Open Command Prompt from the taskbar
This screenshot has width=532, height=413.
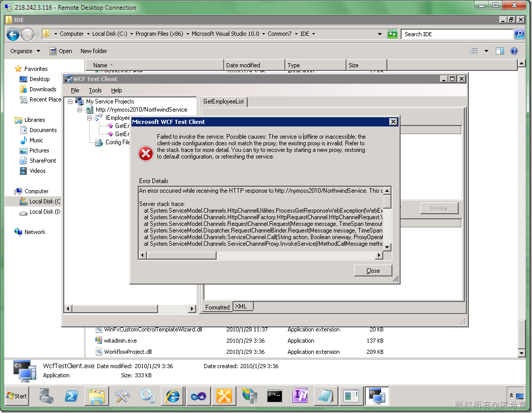pyautogui.click(x=275, y=396)
